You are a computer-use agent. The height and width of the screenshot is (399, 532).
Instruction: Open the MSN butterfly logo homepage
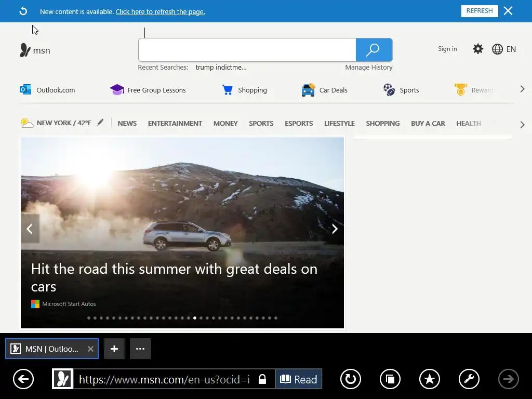point(35,50)
